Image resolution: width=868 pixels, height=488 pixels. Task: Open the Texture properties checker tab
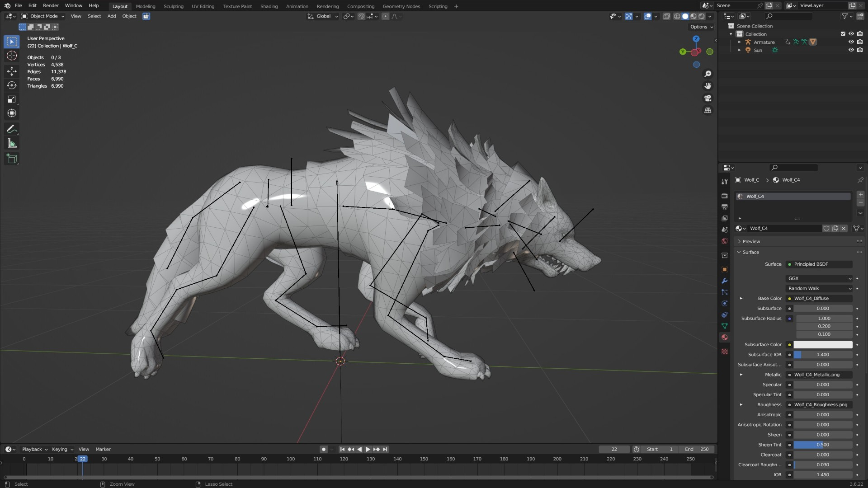pos(725,352)
